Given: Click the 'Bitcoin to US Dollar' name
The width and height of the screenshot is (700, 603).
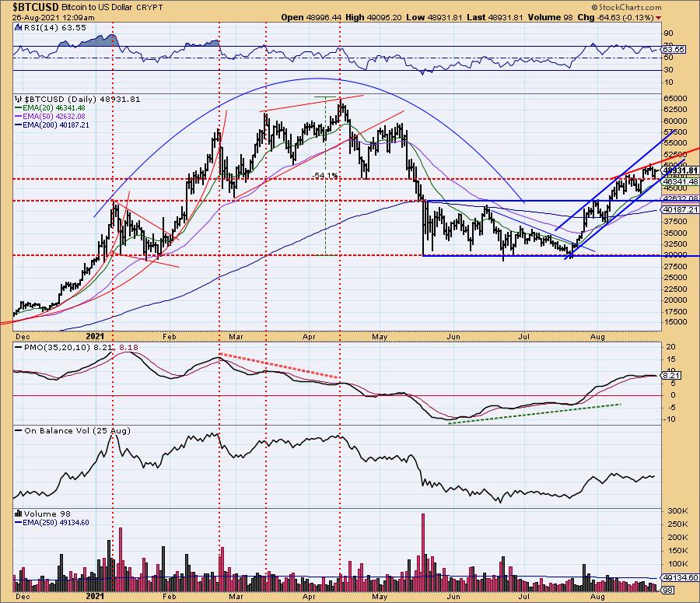Looking at the screenshot, I should point(98,8).
